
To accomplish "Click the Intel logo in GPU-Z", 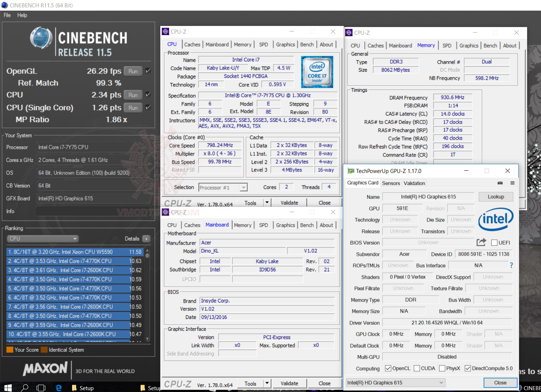I will [x=496, y=219].
